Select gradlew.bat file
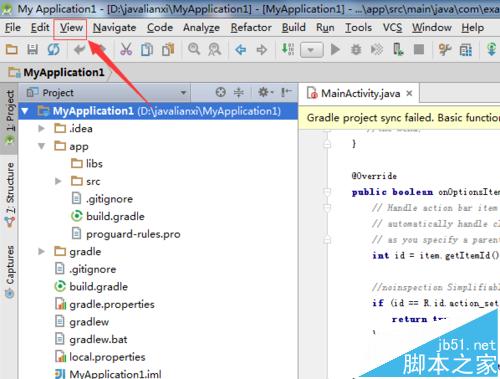This screenshot has height=379, width=500. pyautogui.click(x=91, y=340)
